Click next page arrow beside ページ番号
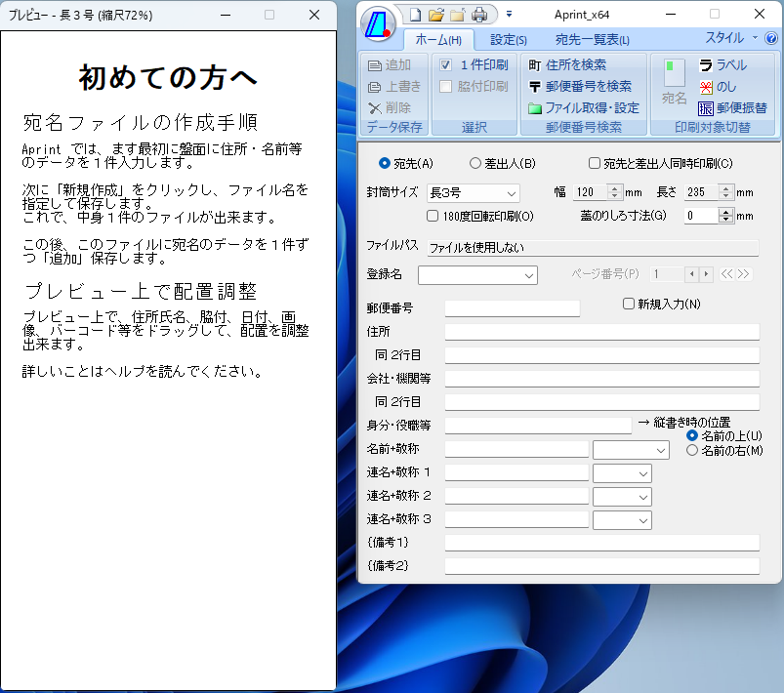Viewport: 784px width, 693px height. tap(706, 273)
